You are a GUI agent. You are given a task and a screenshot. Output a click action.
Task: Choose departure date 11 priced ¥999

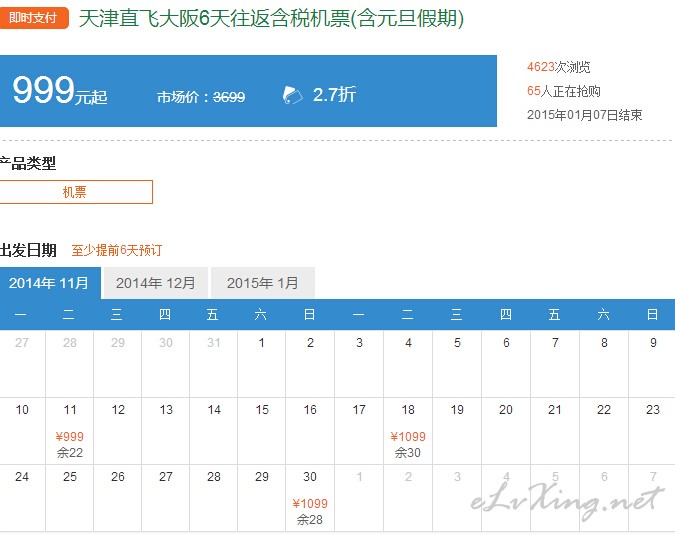[70, 431]
